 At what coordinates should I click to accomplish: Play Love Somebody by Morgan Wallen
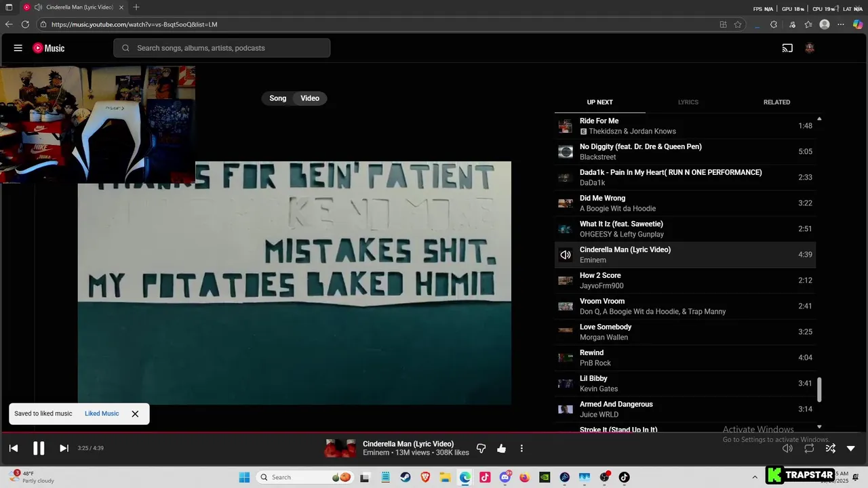click(685, 332)
